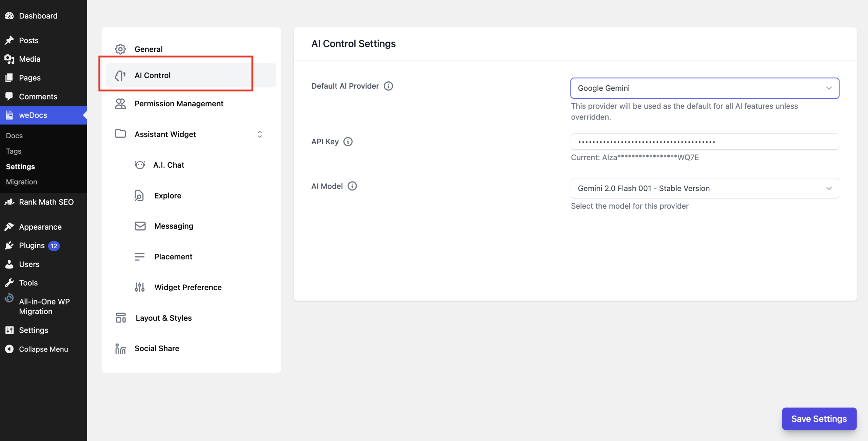Open the weDocs menu in sidebar

[33, 115]
